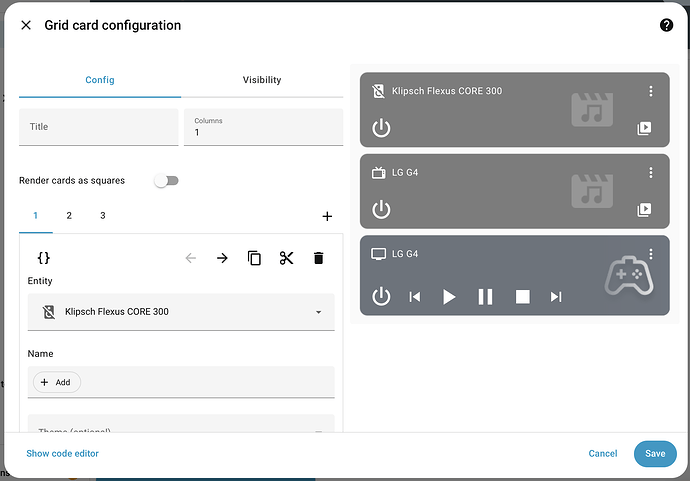Click the Title input field
The height and width of the screenshot is (481, 690).
click(99, 127)
